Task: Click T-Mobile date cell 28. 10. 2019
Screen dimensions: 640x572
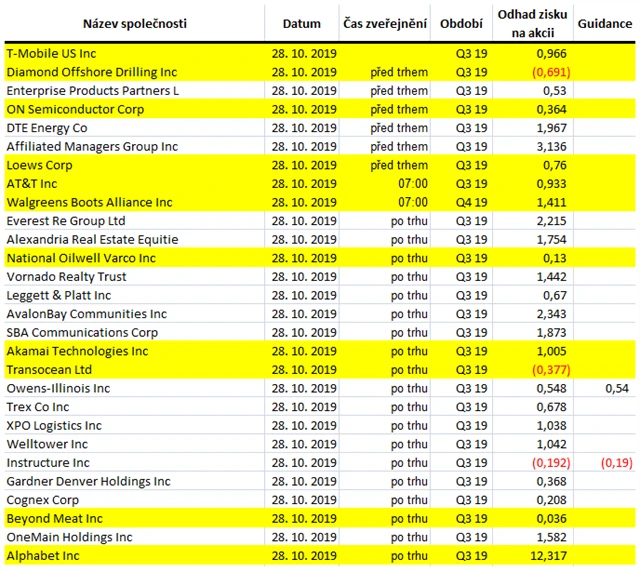Action: pyautogui.click(x=304, y=53)
